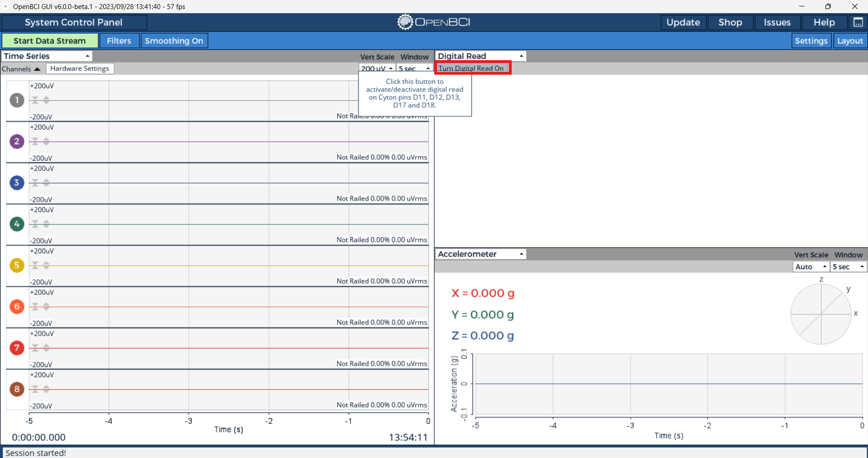Screen dimensions: 868x458
Task: Toggle channel 1 gray number circle
Action: (x=17, y=100)
